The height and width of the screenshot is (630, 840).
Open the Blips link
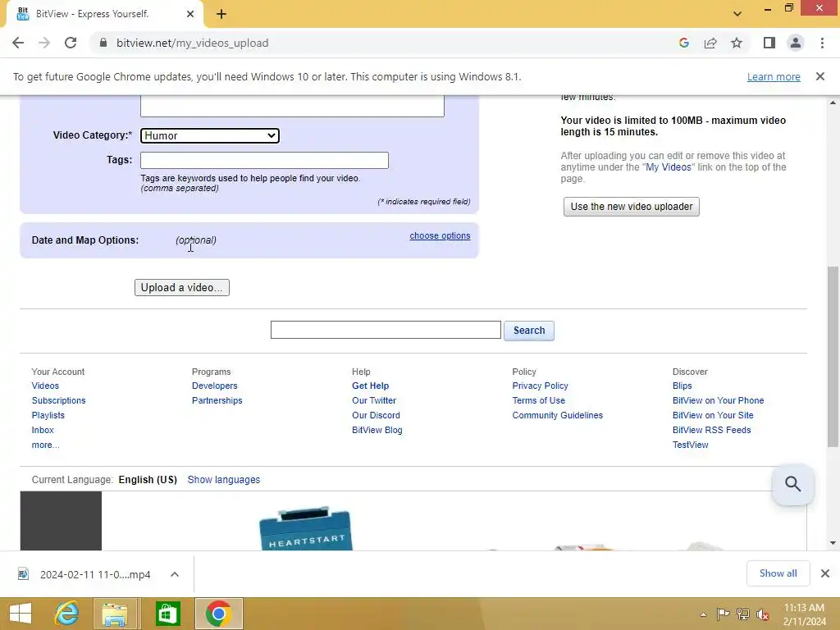682,386
